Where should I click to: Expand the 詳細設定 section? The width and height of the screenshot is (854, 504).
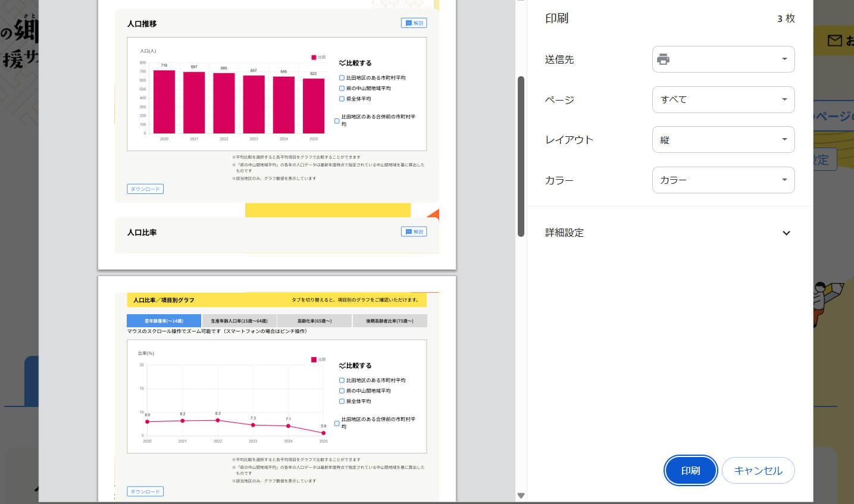786,233
